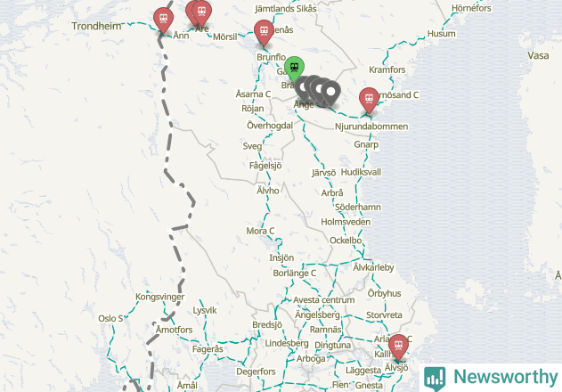Screen dimensions: 562x392
Task: Click the Trondheim city label
Action: (96, 26)
